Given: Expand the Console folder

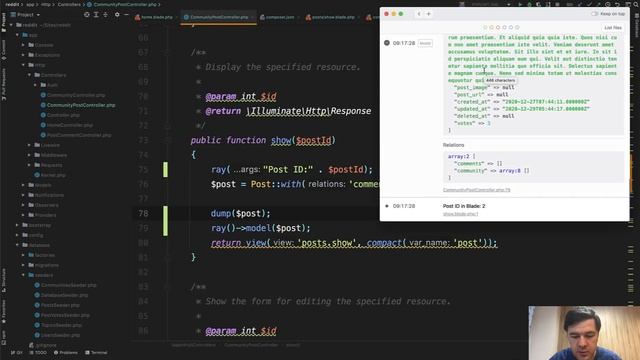Looking at the screenshot, I should point(23,45).
